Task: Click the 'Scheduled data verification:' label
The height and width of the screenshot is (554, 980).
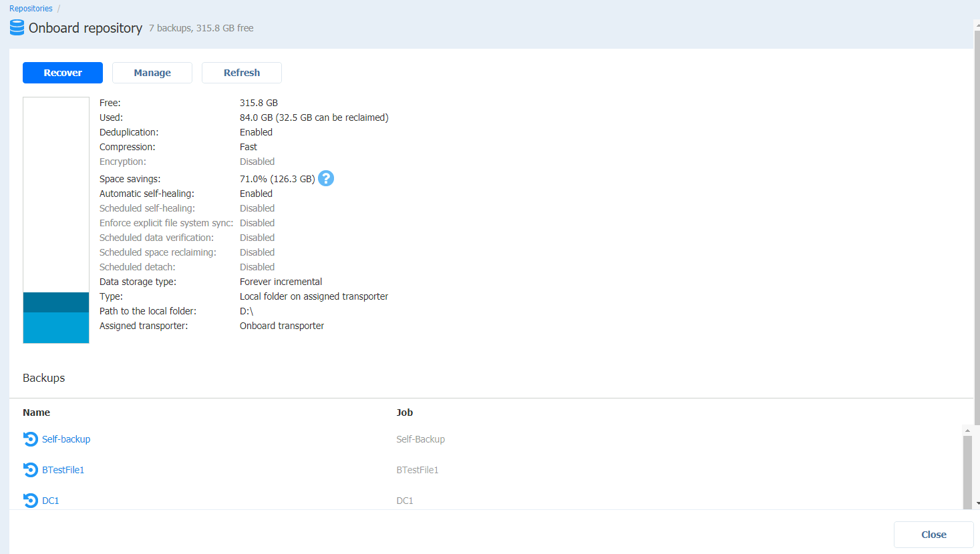Action: click(157, 238)
